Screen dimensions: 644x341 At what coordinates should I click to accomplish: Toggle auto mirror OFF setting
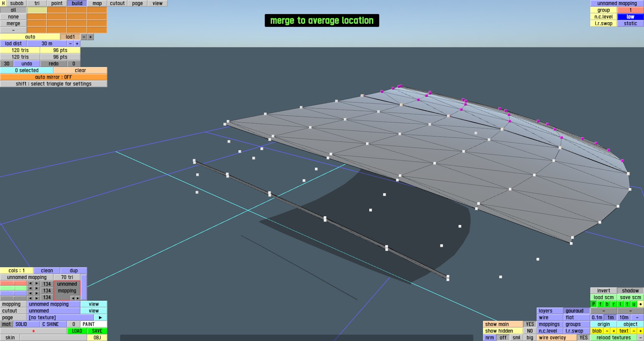(54, 77)
